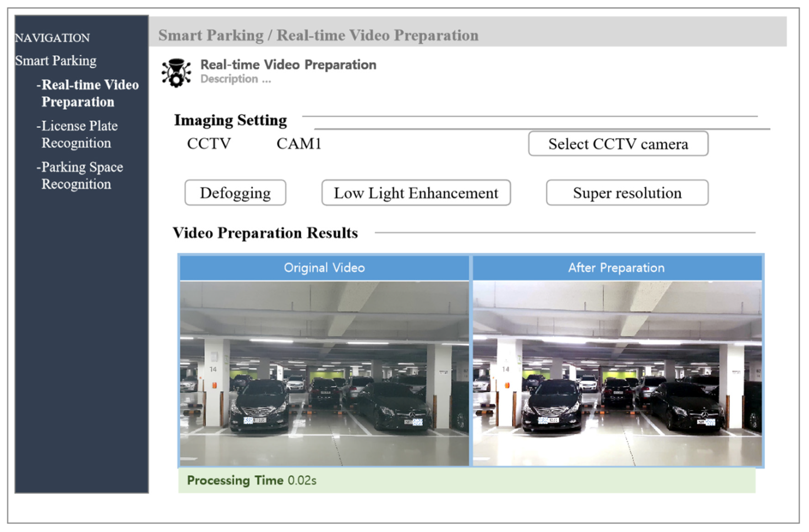Viewport: 809px width, 532px height.
Task: Click the Description text under the page title
Action: pyautogui.click(x=236, y=79)
